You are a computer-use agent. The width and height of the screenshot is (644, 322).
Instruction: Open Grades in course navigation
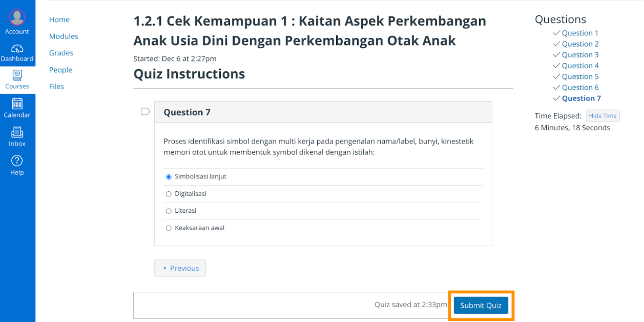tap(61, 53)
